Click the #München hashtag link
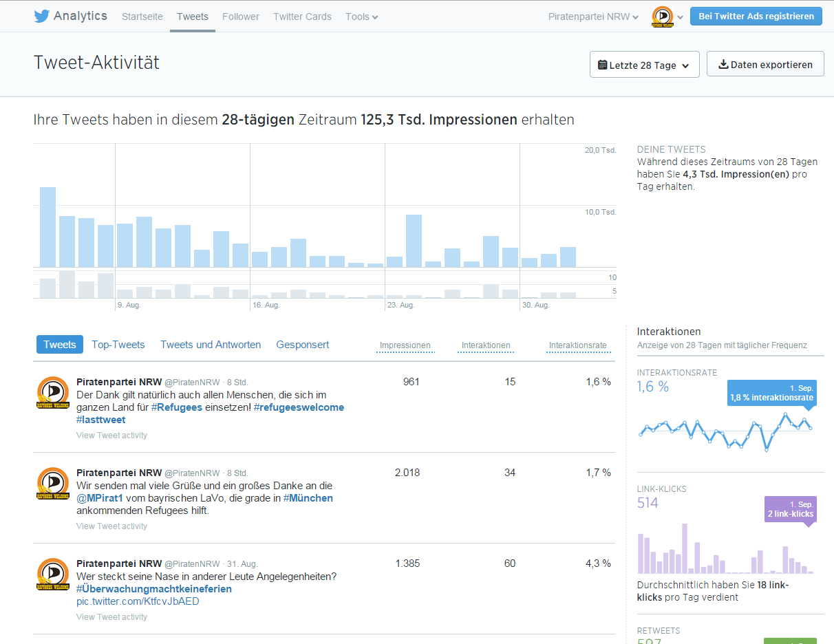The height and width of the screenshot is (644, 834). tap(308, 498)
